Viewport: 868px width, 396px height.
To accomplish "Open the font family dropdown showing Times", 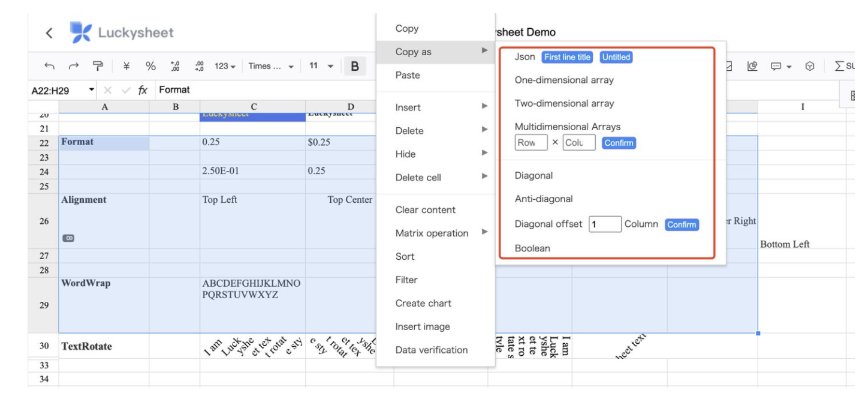I will pos(270,66).
